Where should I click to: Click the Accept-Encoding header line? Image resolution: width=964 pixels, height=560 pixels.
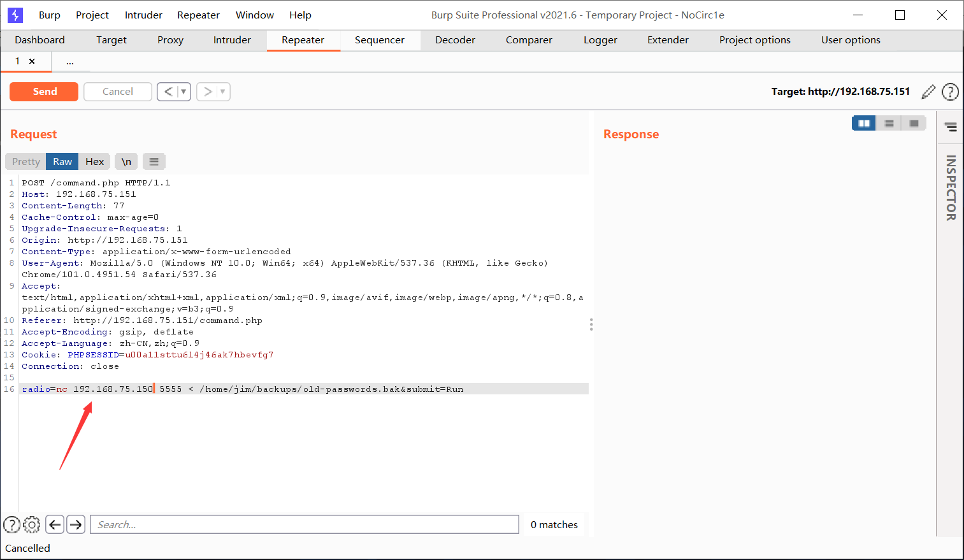coord(108,332)
